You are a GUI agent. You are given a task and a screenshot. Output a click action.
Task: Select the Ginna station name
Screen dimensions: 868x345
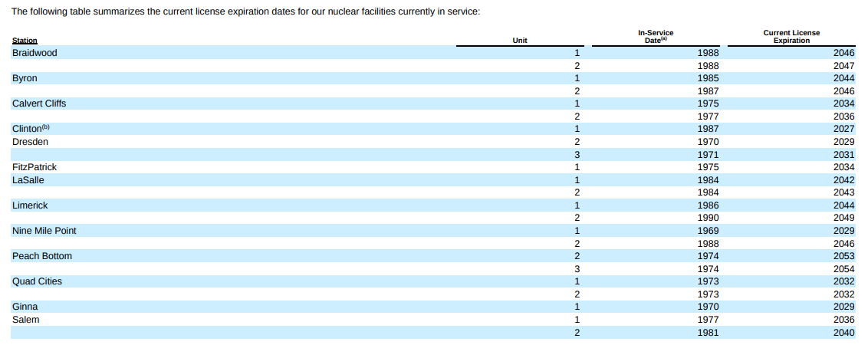(25, 306)
